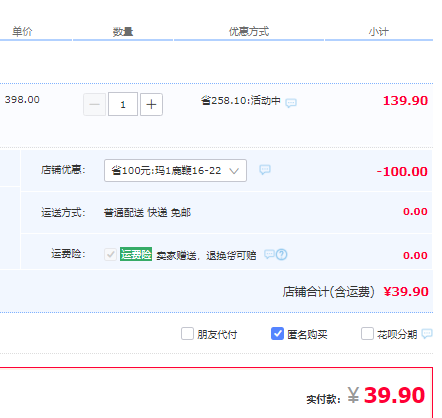Click the 小计 column header
The height and width of the screenshot is (418, 442).
[379, 32]
